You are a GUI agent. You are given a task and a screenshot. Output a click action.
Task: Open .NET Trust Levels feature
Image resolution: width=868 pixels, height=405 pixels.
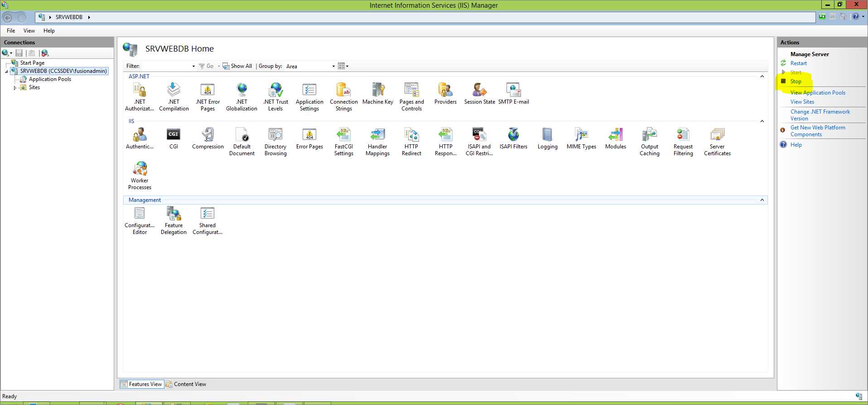(x=275, y=97)
